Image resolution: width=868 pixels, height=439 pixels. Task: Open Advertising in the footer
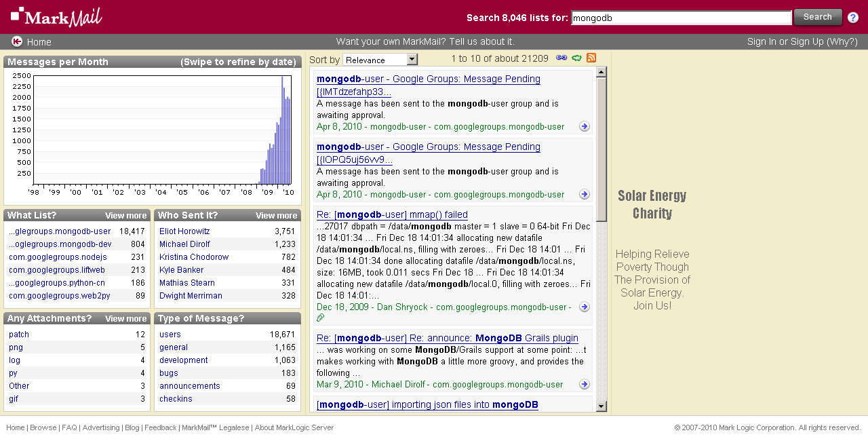click(101, 428)
